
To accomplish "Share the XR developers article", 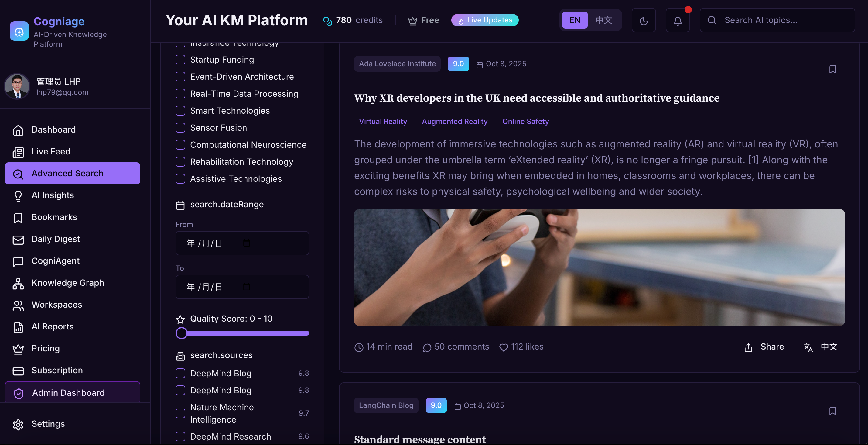I will (x=764, y=347).
